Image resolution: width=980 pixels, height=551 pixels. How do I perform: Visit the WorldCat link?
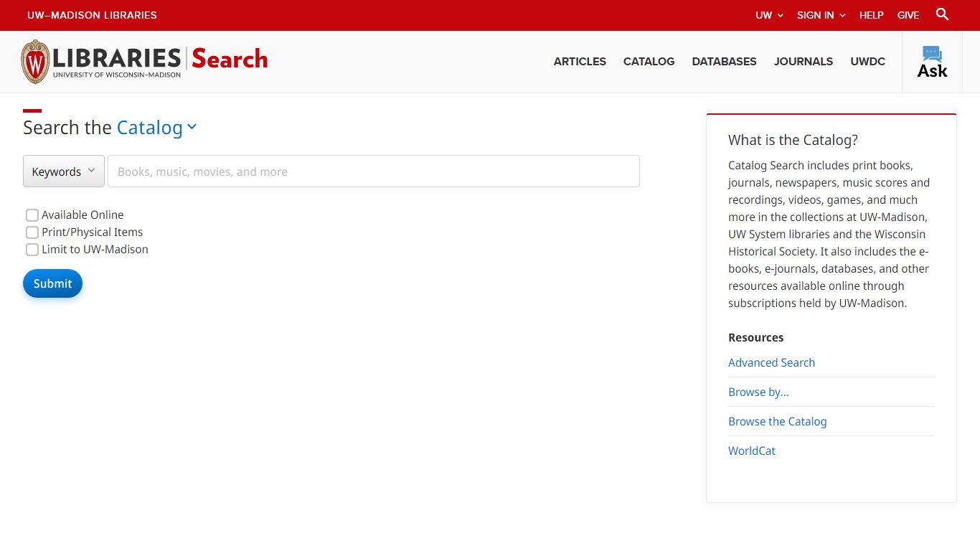pyautogui.click(x=752, y=451)
